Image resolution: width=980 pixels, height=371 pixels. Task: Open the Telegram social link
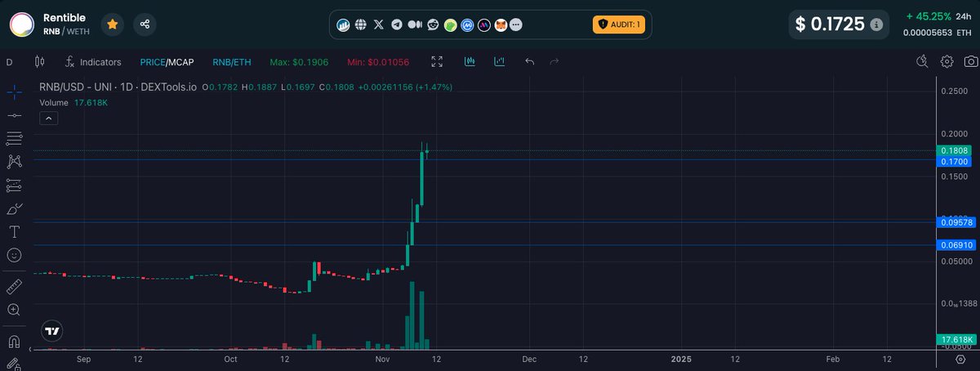397,25
